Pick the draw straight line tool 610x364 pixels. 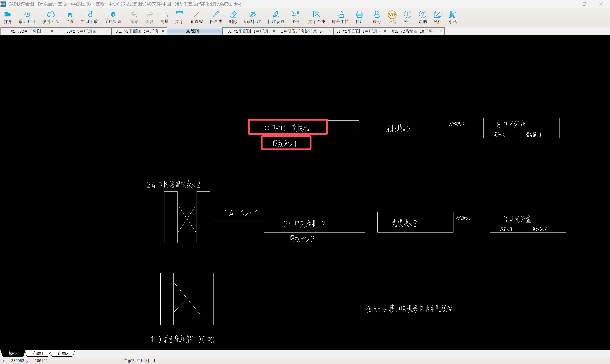pos(197,17)
